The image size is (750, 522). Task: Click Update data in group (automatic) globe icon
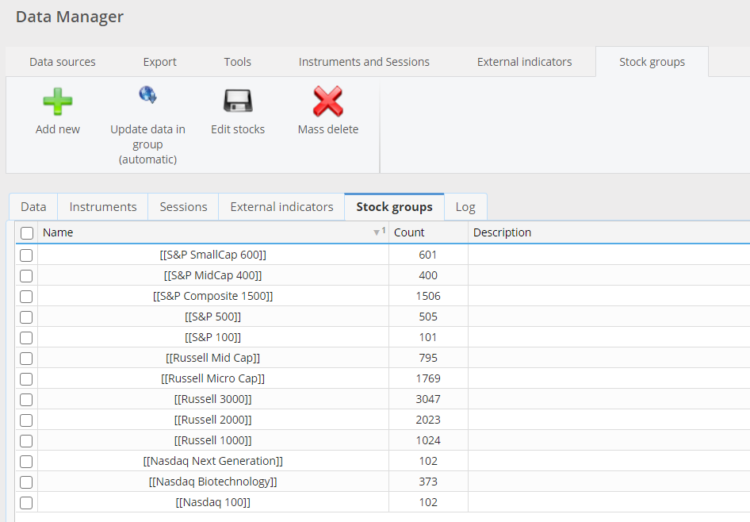coord(148,95)
